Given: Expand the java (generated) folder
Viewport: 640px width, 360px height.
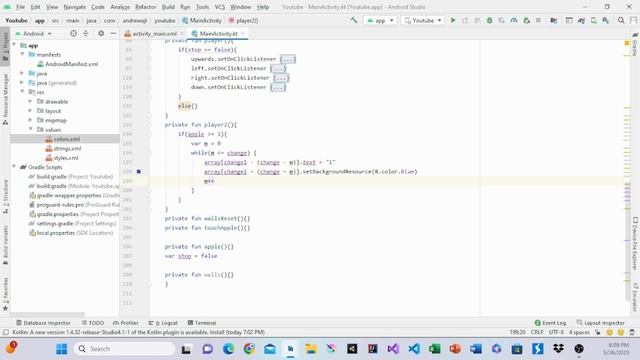Looking at the screenshot, I should click(22, 82).
